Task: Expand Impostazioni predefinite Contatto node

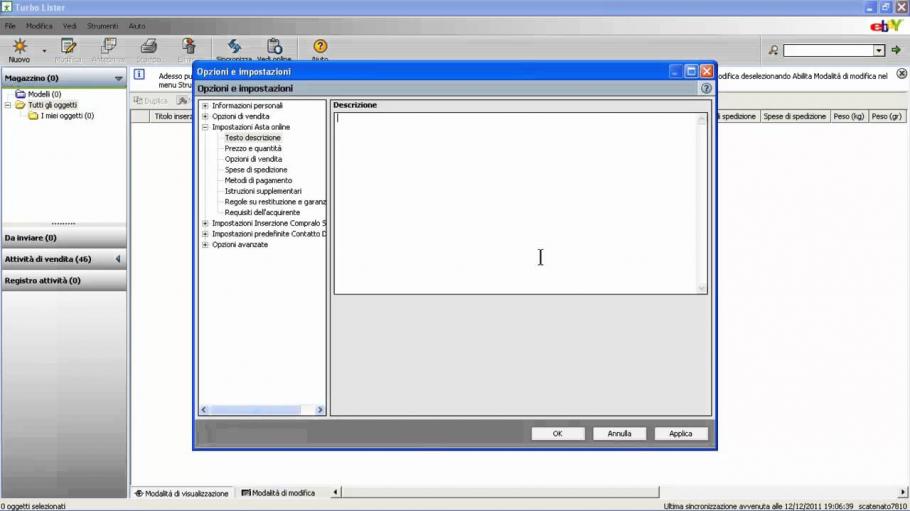Action: coord(205,234)
